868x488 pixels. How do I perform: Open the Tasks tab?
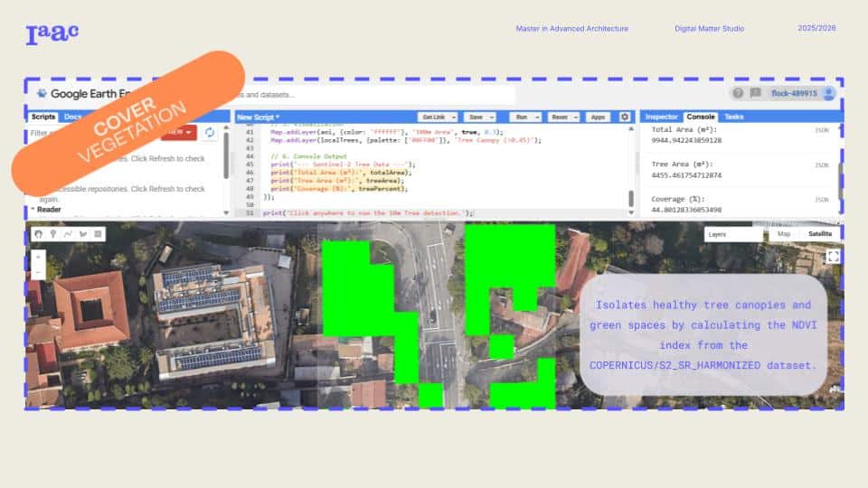[734, 117]
